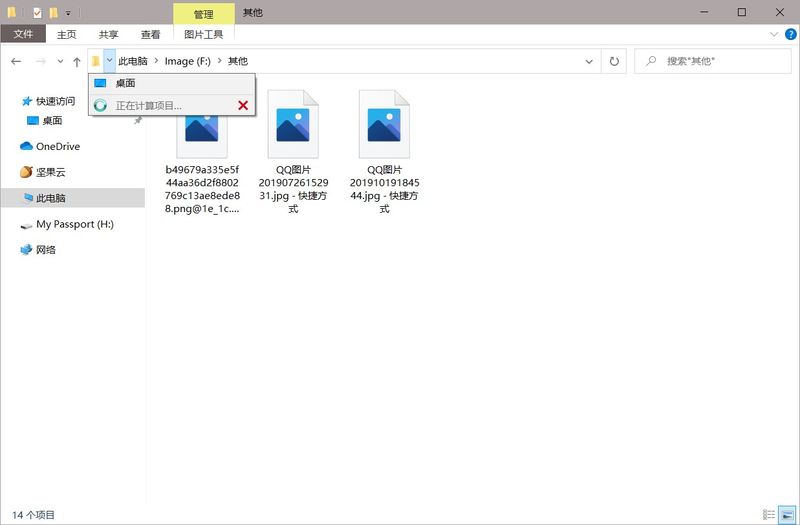Switch to large thumbnails view
This screenshot has width=800, height=525.
pyautogui.click(x=786, y=514)
